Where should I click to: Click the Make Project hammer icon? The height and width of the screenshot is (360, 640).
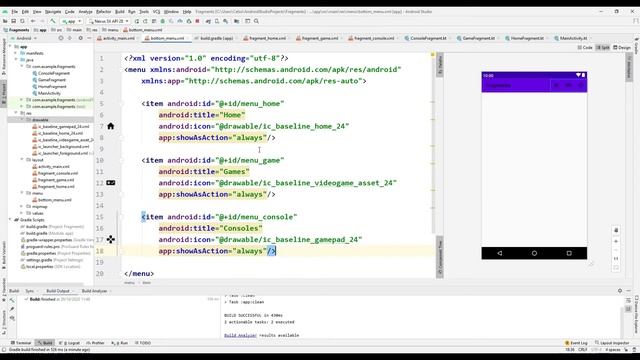click(53, 21)
